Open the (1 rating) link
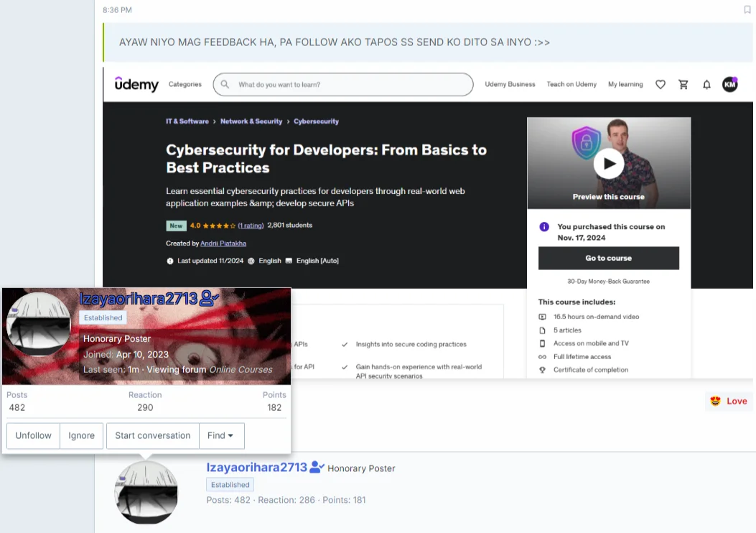 click(251, 226)
